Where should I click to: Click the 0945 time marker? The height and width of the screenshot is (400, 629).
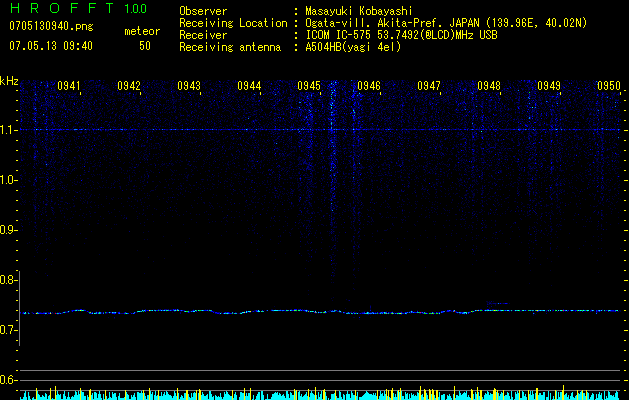(x=309, y=86)
